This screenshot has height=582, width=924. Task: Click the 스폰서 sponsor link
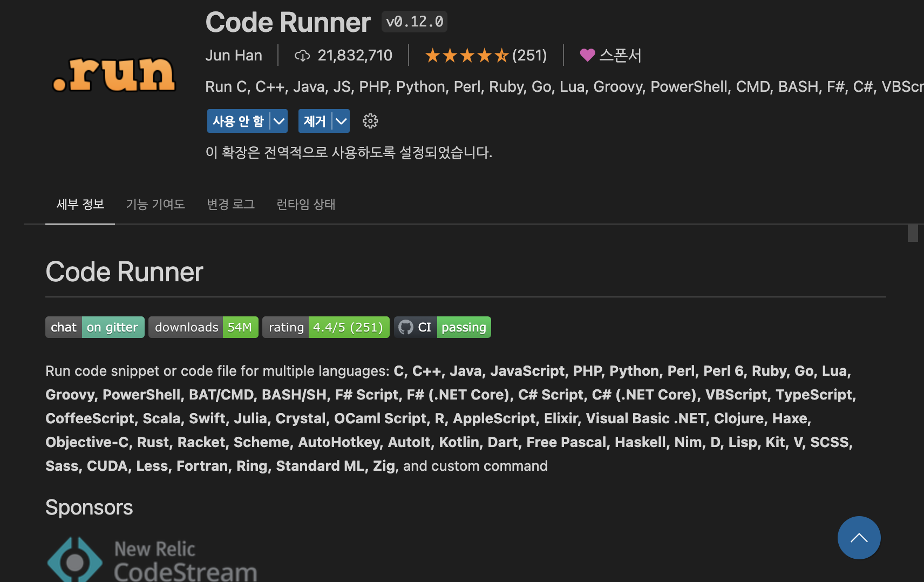621,55
